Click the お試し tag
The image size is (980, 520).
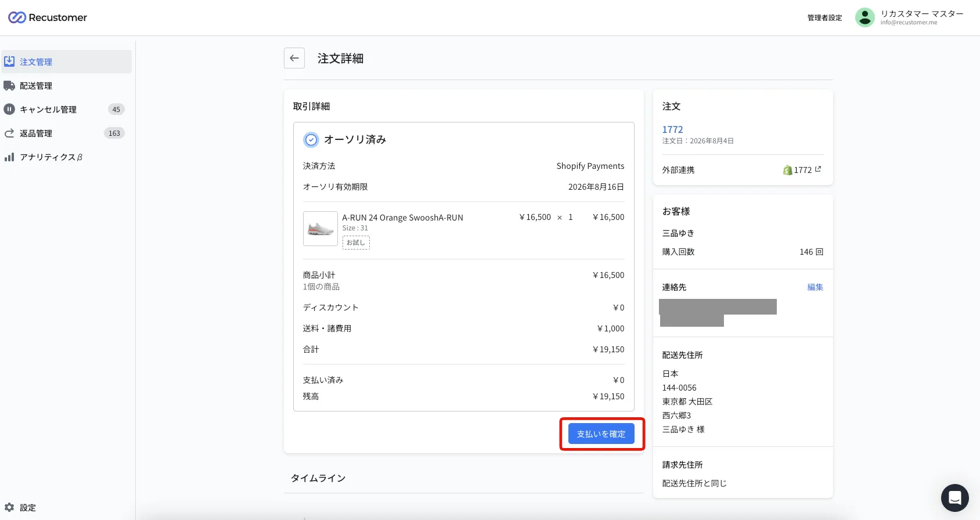point(356,243)
